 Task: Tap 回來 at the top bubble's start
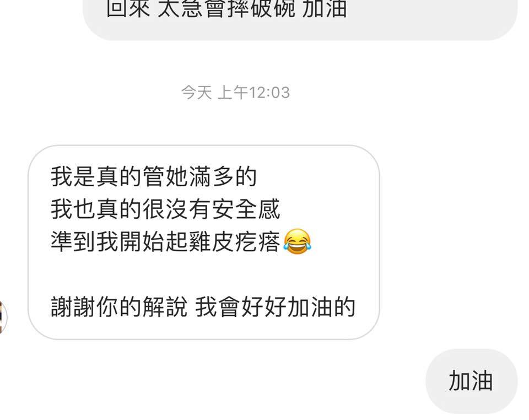(x=128, y=8)
